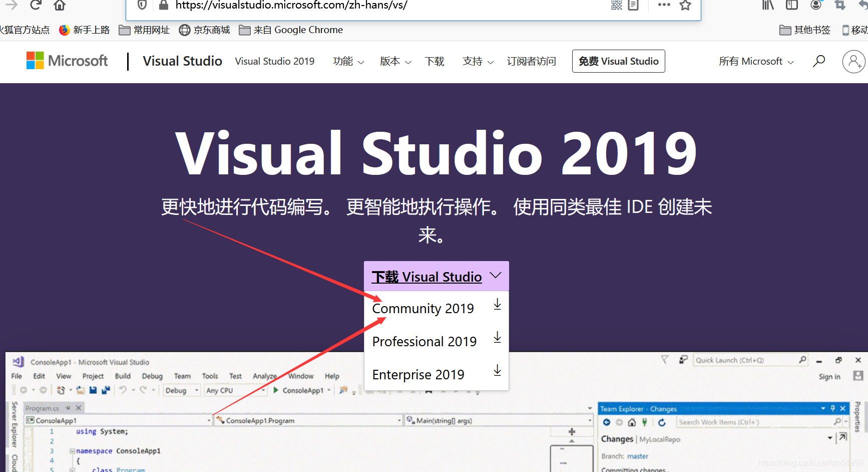Screen dimensions: 868x472
Task: View site security via padlock icon
Action: click(x=164, y=6)
